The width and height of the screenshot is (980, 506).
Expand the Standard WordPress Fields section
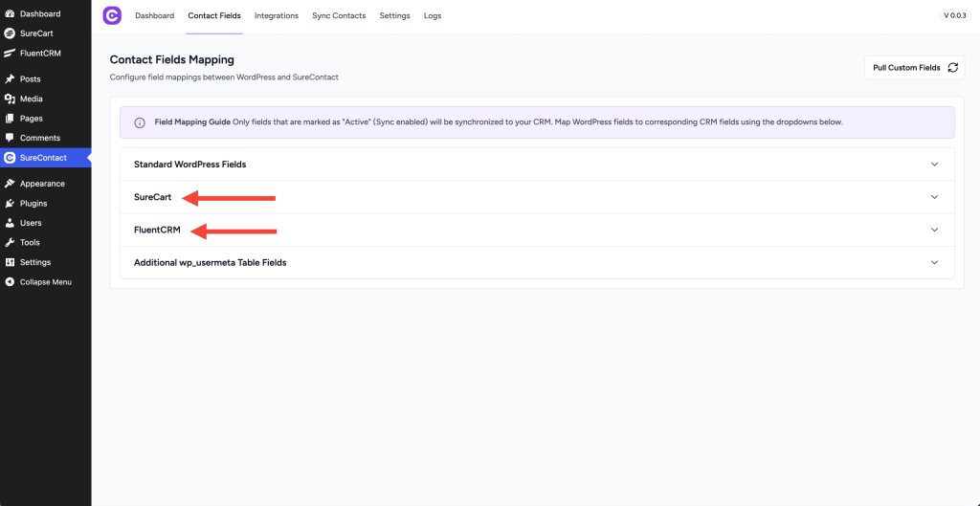click(x=934, y=165)
